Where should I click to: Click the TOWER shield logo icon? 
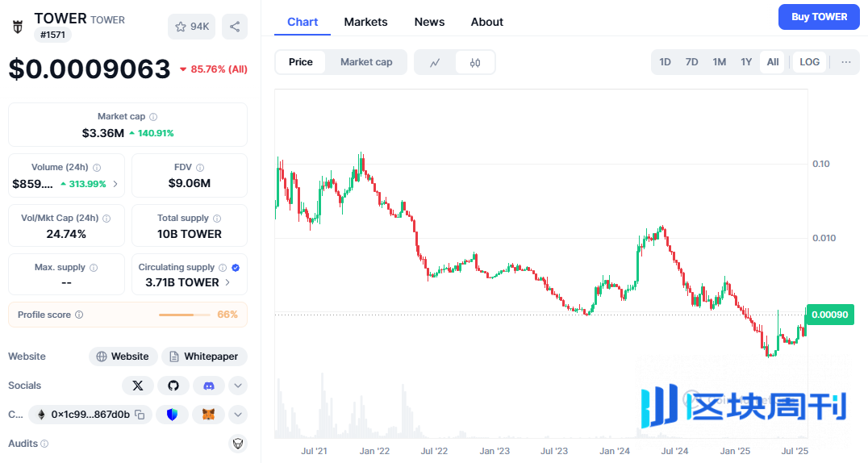click(18, 27)
